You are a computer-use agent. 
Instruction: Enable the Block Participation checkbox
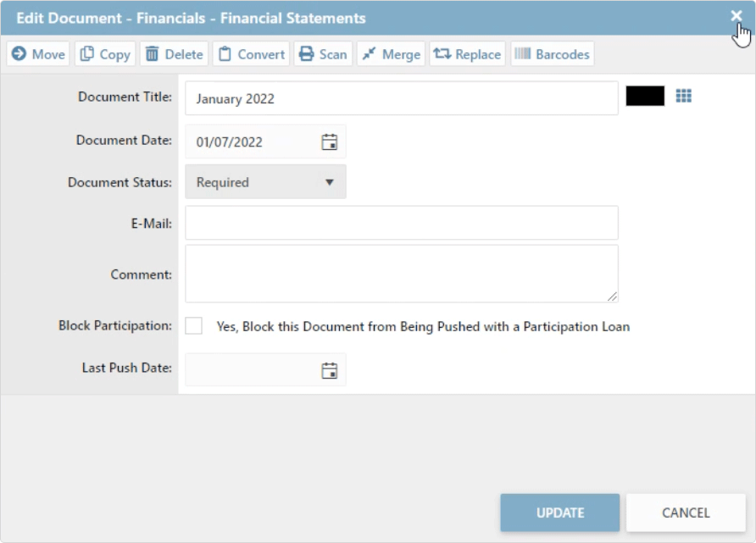click(x=194, y=326)
